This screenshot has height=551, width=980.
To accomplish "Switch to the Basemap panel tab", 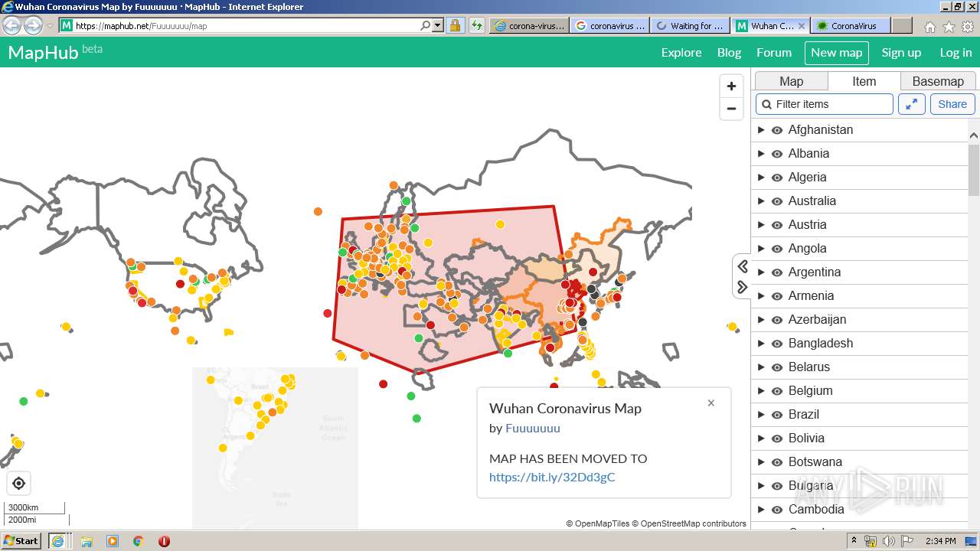I will coord(938,81).
